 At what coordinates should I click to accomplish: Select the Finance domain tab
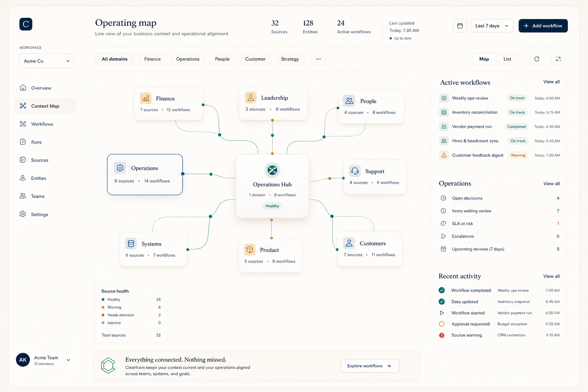pos(152,59)
